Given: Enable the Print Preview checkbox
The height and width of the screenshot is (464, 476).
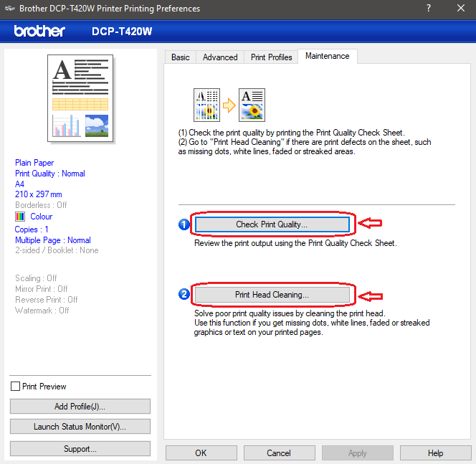Looking at the screenshot, I should tap(15, 387).
